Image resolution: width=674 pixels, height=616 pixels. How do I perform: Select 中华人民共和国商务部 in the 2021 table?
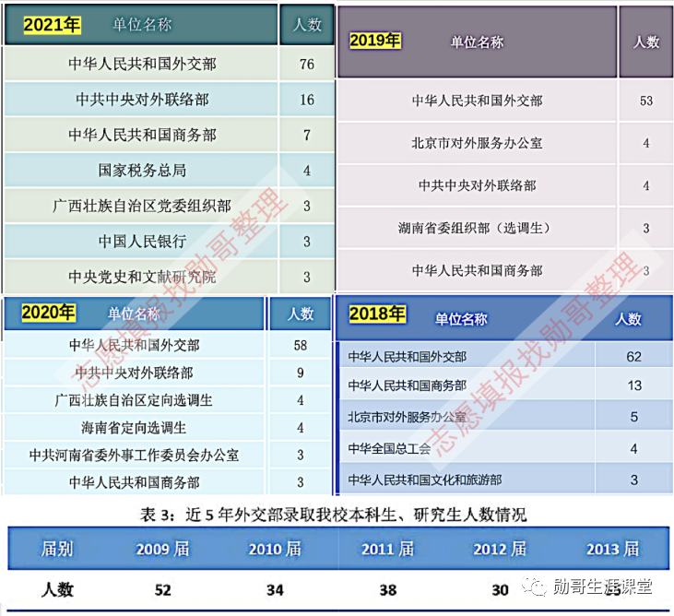click(x=142, y=135)
